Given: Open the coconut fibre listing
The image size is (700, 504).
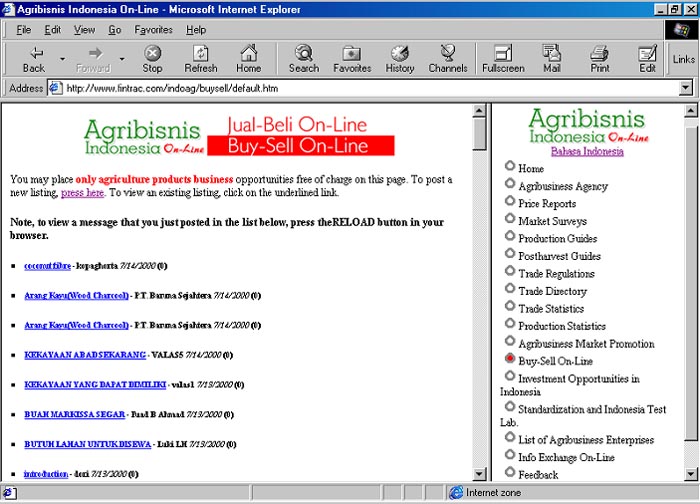Looking at the screenshot, I should click(48, 266).
